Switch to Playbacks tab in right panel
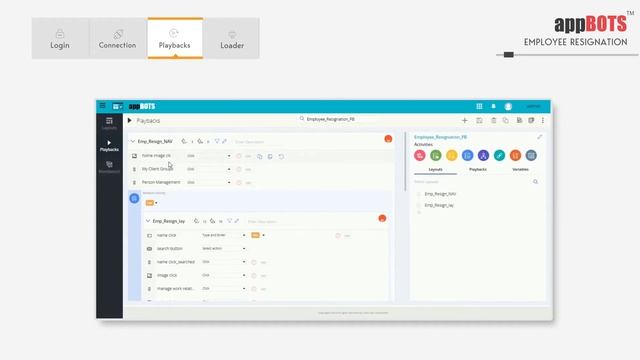640x360 pixels. pos(478,169)
